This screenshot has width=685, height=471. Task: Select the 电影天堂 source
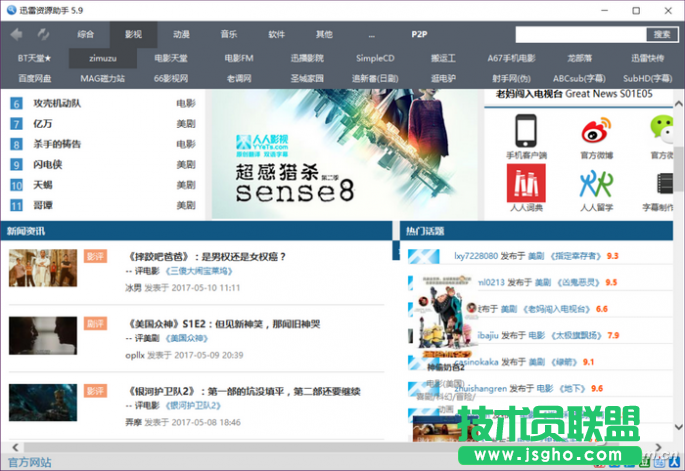[171, 58]
